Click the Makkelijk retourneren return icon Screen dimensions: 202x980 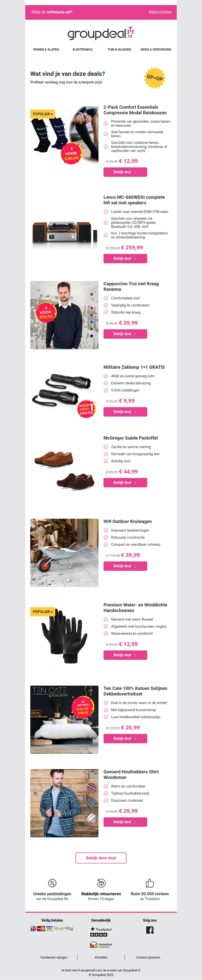(x=101, y=883)
